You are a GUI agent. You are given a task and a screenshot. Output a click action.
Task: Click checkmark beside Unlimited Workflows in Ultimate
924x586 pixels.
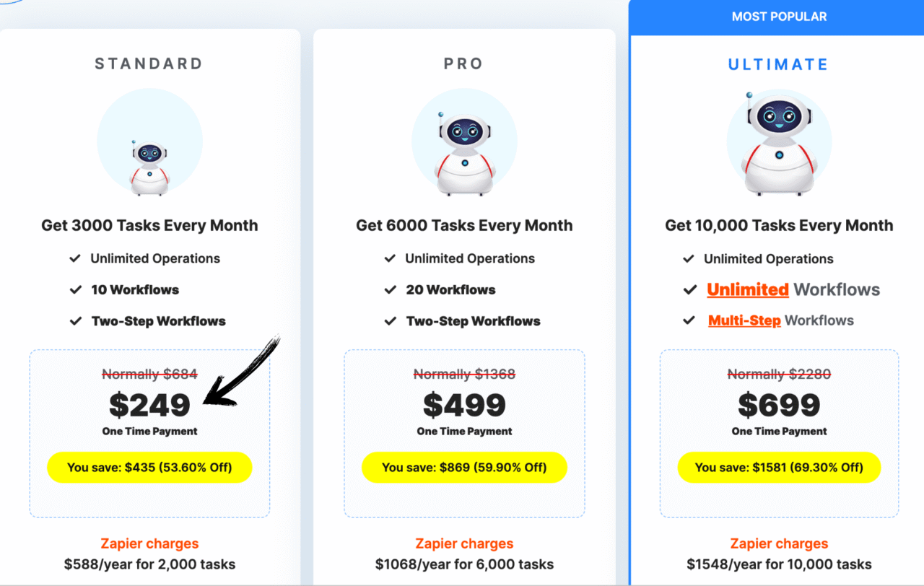point(689,290)
